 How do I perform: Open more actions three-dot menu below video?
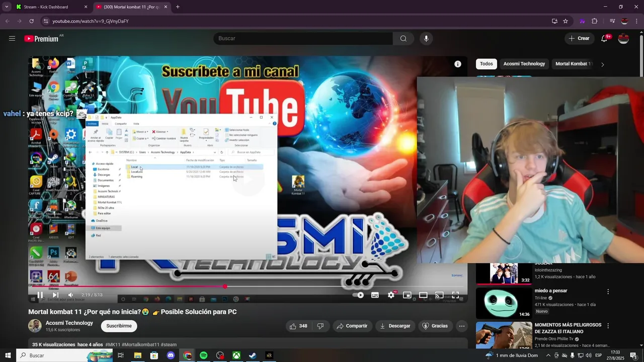pos(462,326)
